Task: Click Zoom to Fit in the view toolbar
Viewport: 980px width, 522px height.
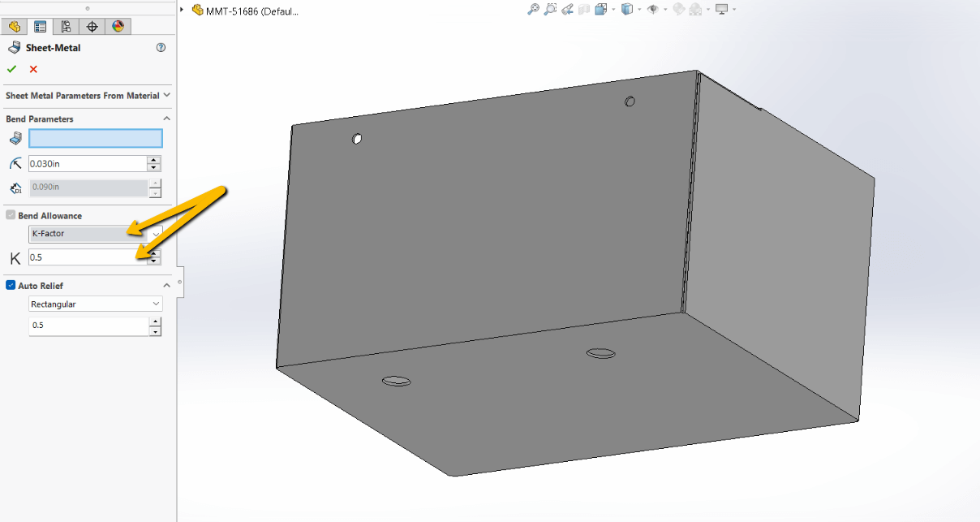Action: tap(533, 9)
